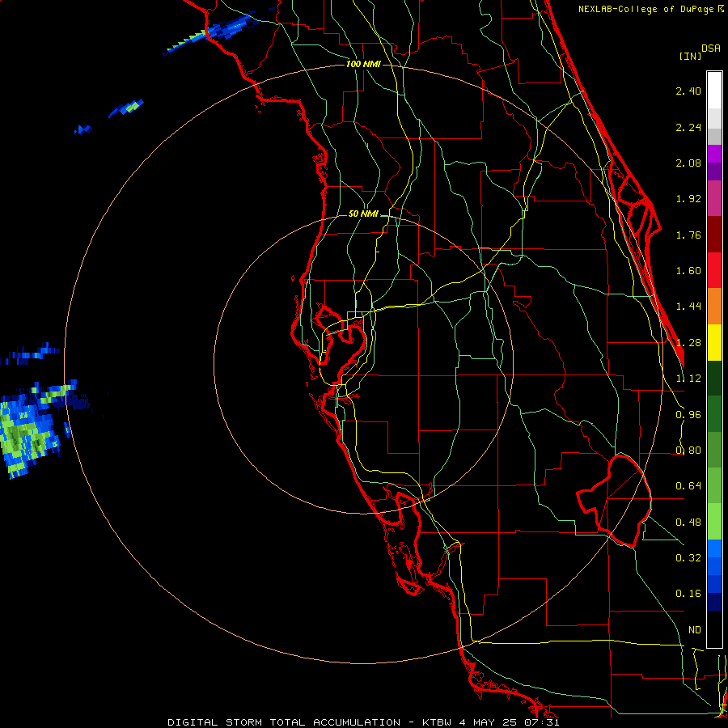Click the 1.92 legend value
728x728 pixels.
coord(688,199)
